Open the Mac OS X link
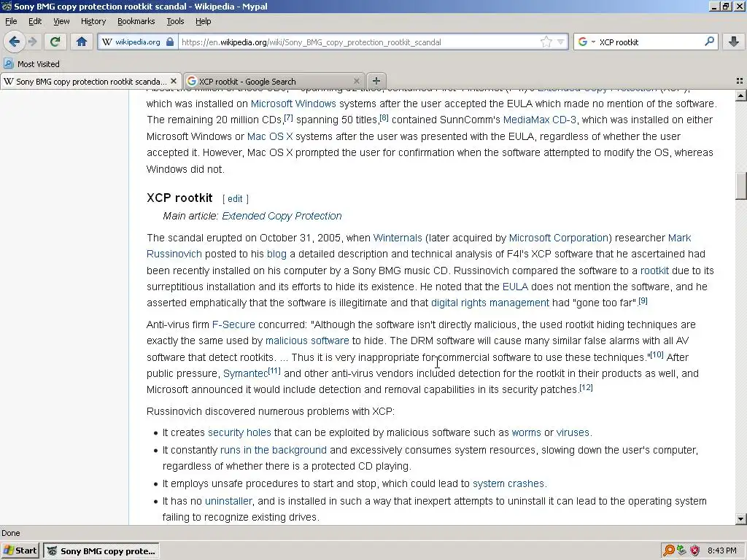Image resolution: width=747 pixels, height=560 pixels. click(270, 136)
